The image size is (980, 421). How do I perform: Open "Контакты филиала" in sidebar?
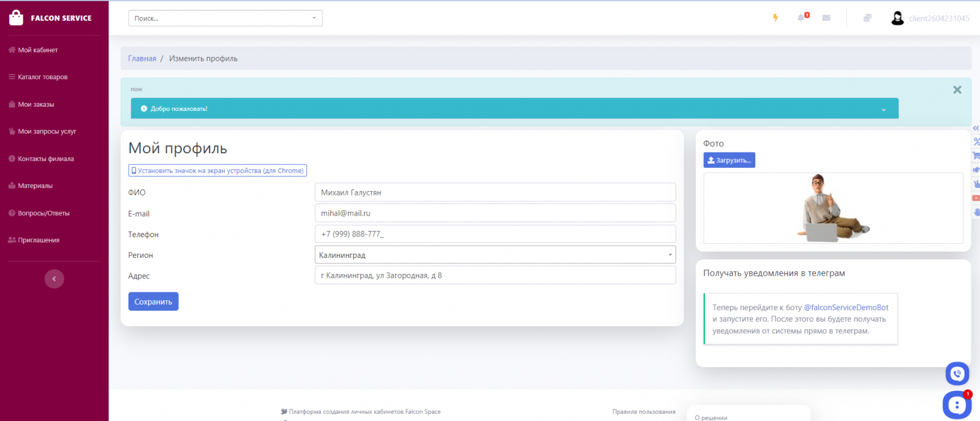pyautogui.click(x=41, y=159)
